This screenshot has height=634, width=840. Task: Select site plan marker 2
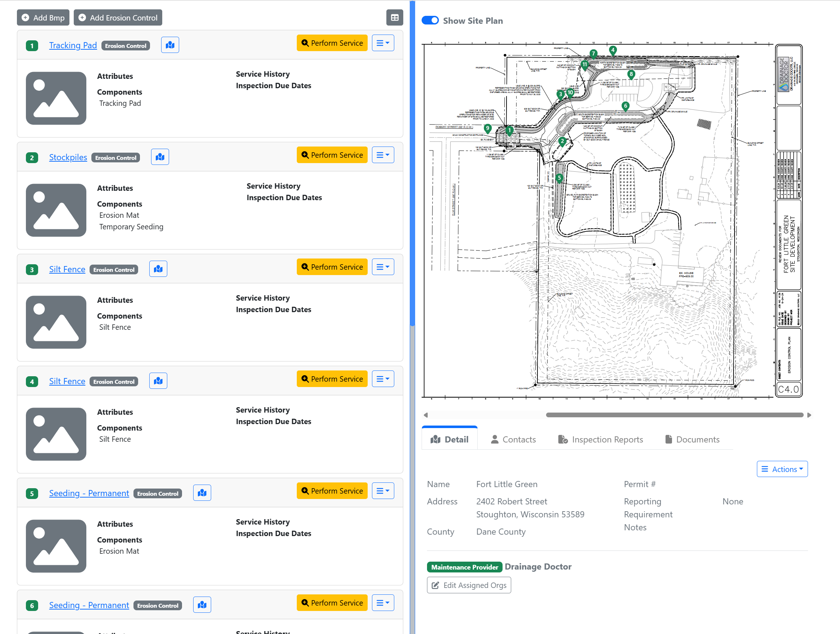click(562, 141)
